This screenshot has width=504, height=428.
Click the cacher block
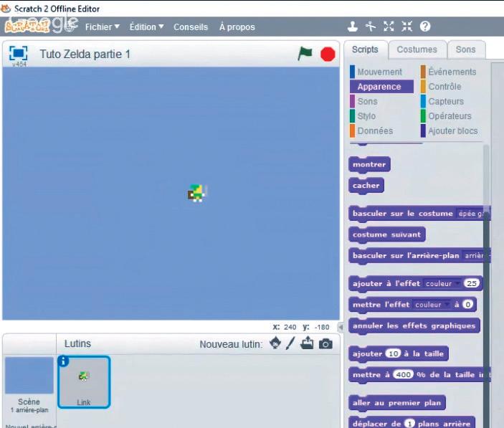(x=366, y=186)
